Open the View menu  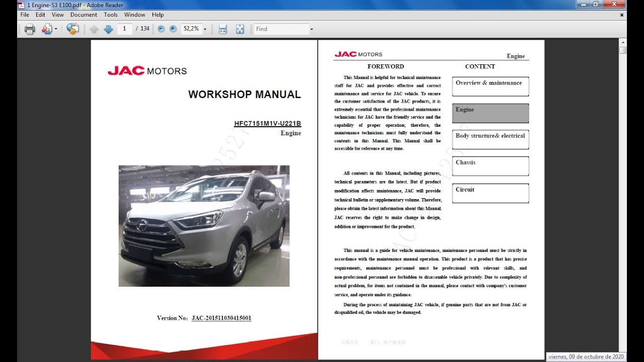[x=58, y=15]
